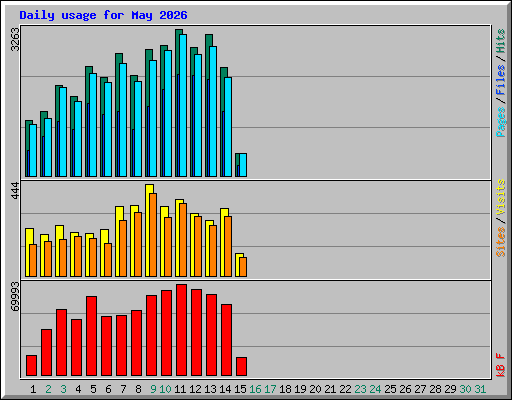Click day label 8 on the x-axis
This screenshot has height=400, width=512.
[x=138, y=389]
